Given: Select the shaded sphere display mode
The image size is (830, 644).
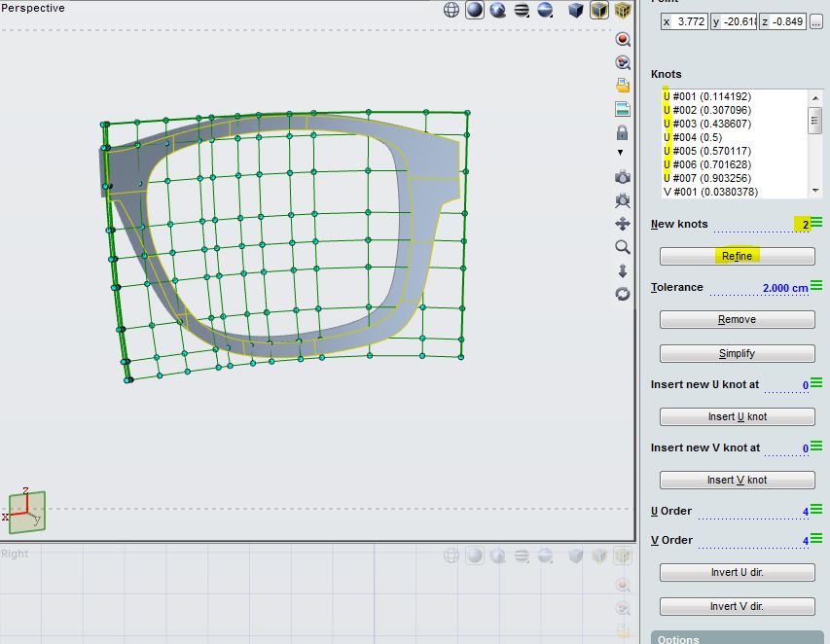Looking at the screenshot, I should pyautogui.click(x=475, y=10).
